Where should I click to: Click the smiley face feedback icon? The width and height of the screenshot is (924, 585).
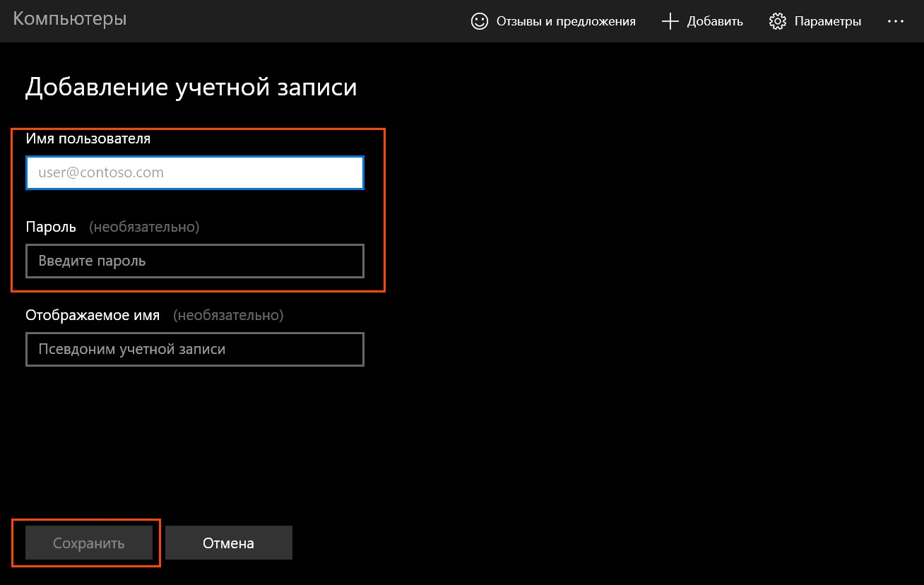480,21
